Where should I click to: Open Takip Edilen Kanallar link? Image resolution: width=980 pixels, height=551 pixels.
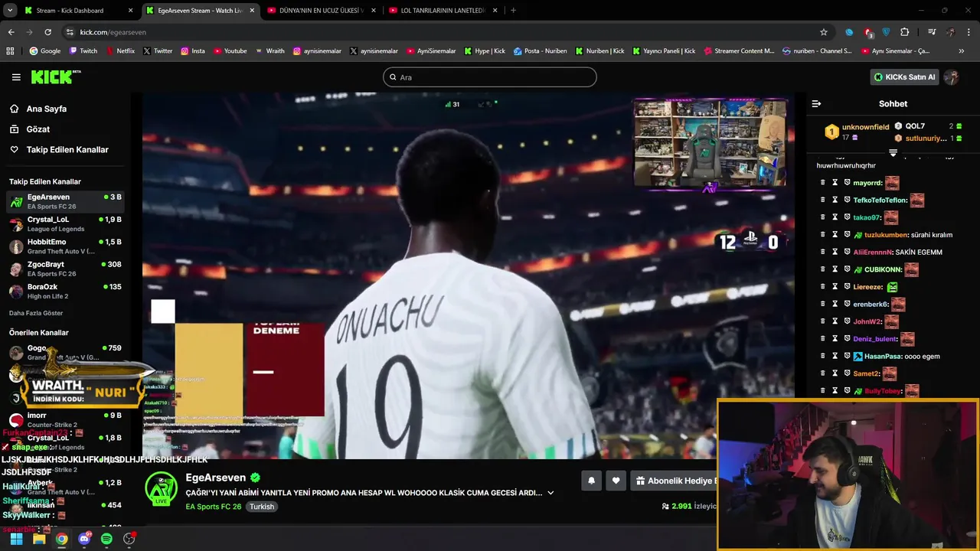(x=67, y=149)
